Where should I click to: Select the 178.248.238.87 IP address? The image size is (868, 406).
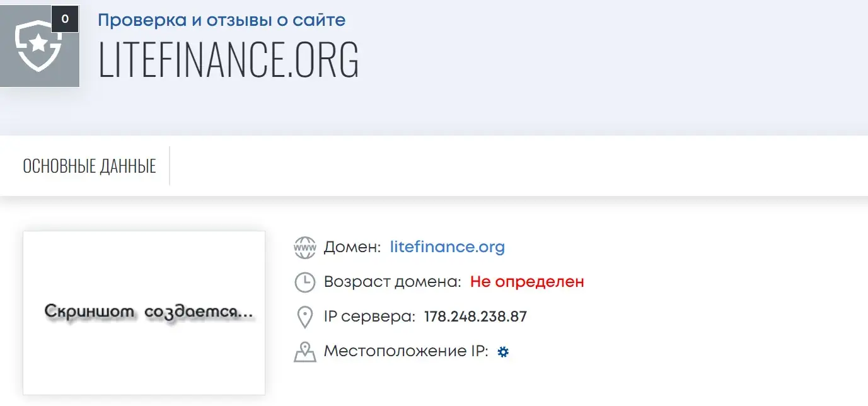(x=475, y=316)
